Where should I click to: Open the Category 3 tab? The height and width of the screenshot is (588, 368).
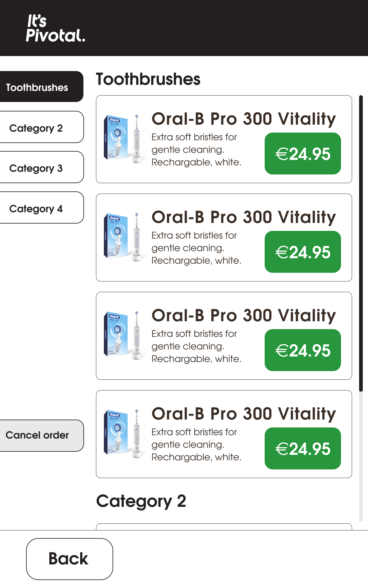(x=36, y=168)
